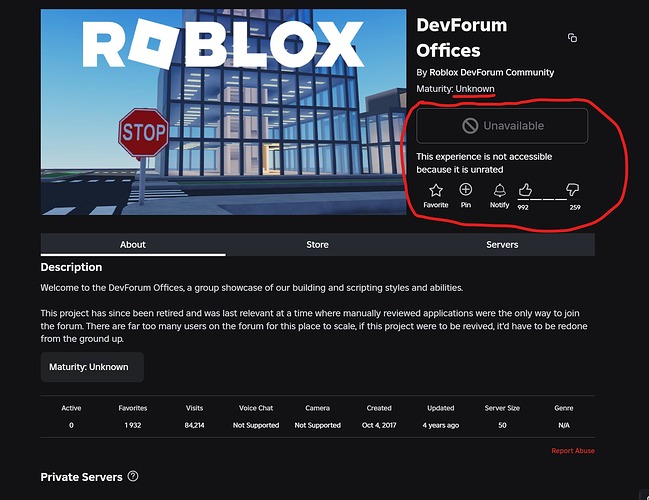Click the underlined Maturity: Unknown link
This screenshot has height=500, width=649.
[475, 89]
